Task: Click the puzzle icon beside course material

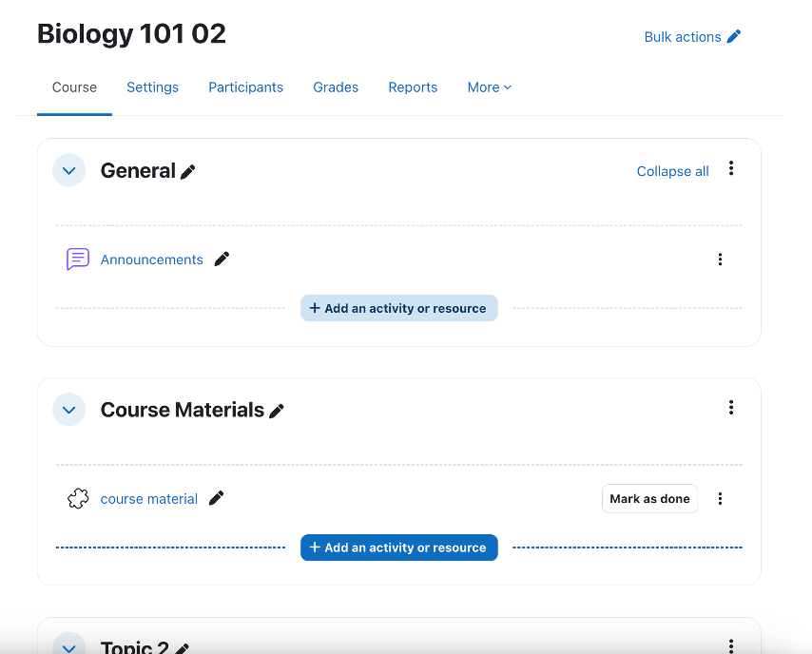Action: pyautogui.click(x=77, y=498)
